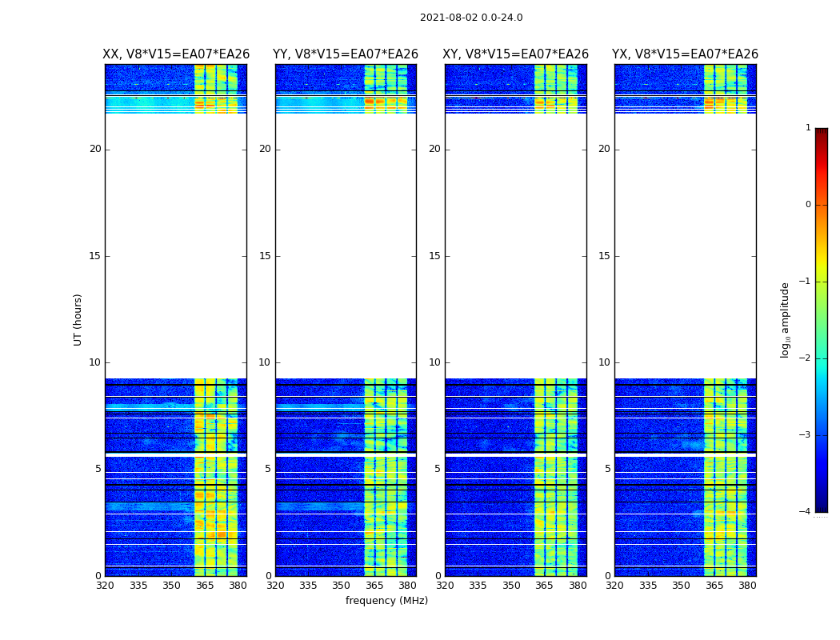840x640 pixels.
Task: Click the 350 frequency tick under the XX panel
Action: coord(171,586)
